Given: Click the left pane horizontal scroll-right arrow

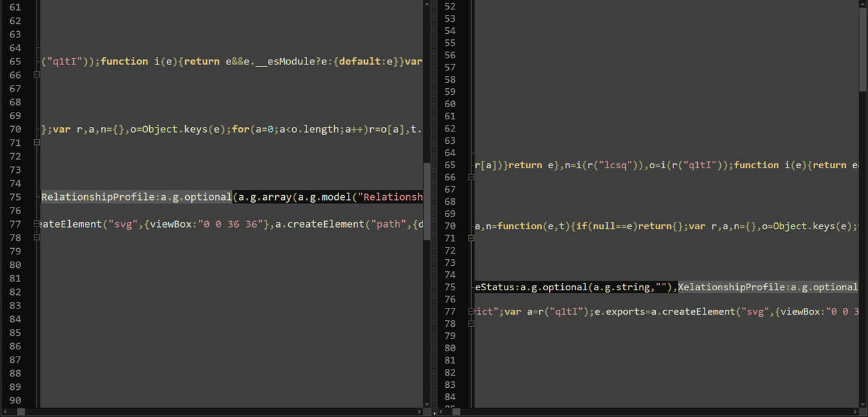Looking at the screenshot, I should click(x=419, y=412).
